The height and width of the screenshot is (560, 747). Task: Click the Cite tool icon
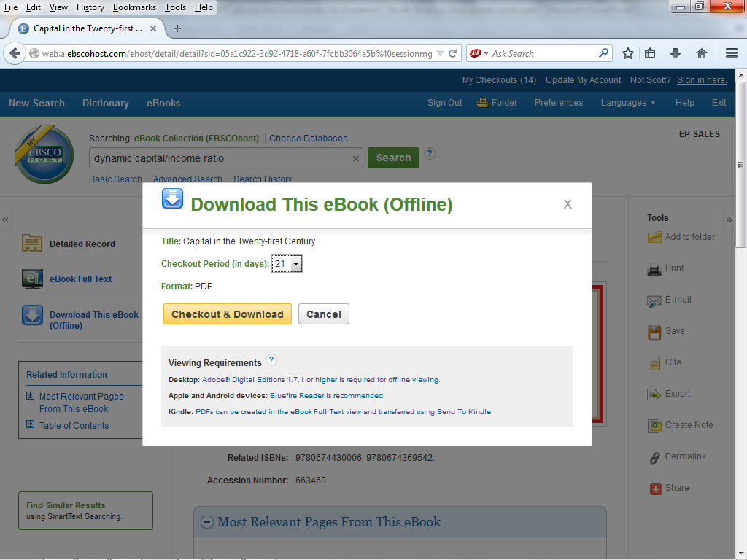tap(654, 363)
